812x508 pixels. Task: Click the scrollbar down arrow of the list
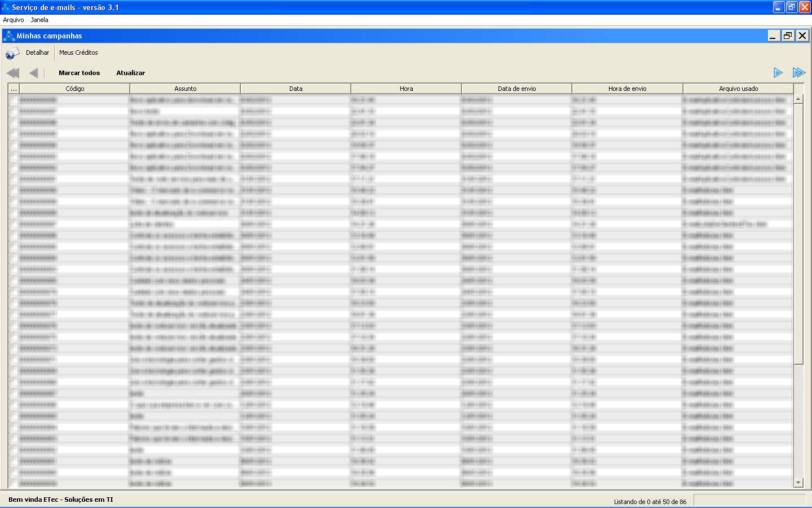(x=798, y=483)
